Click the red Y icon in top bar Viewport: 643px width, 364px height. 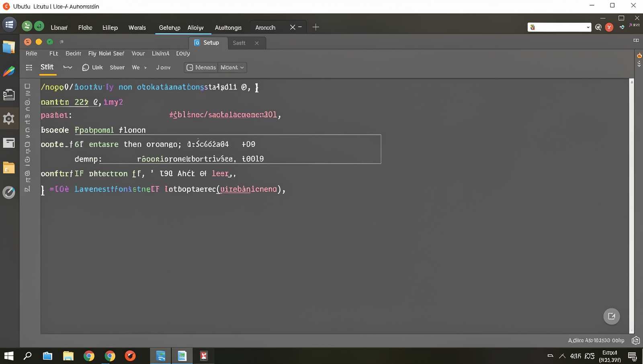609,27
